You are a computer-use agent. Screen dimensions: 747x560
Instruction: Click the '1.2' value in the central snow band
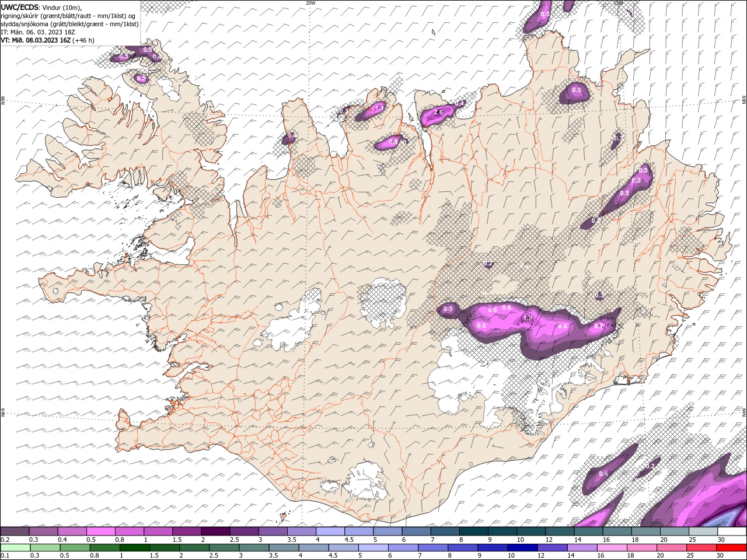[528, 319]
